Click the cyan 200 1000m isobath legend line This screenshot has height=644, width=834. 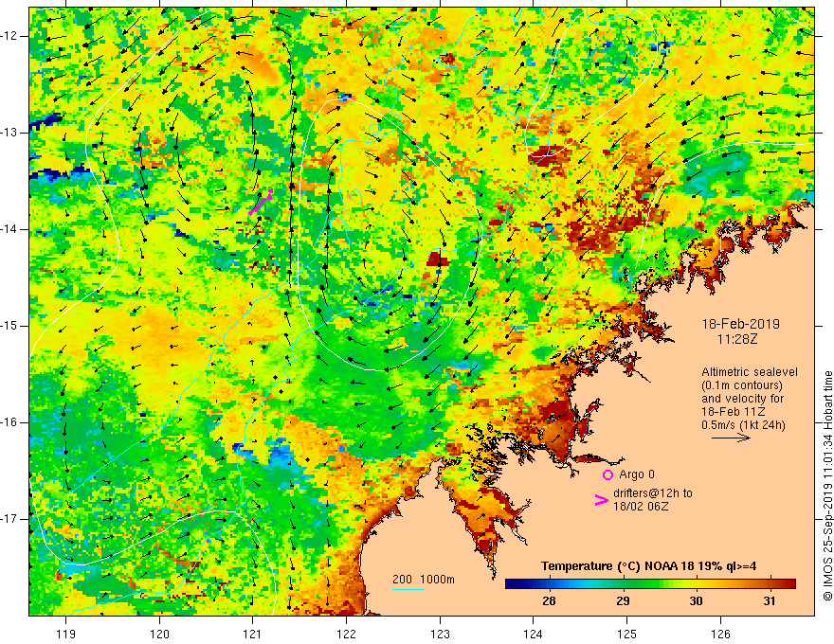[408, 589]
